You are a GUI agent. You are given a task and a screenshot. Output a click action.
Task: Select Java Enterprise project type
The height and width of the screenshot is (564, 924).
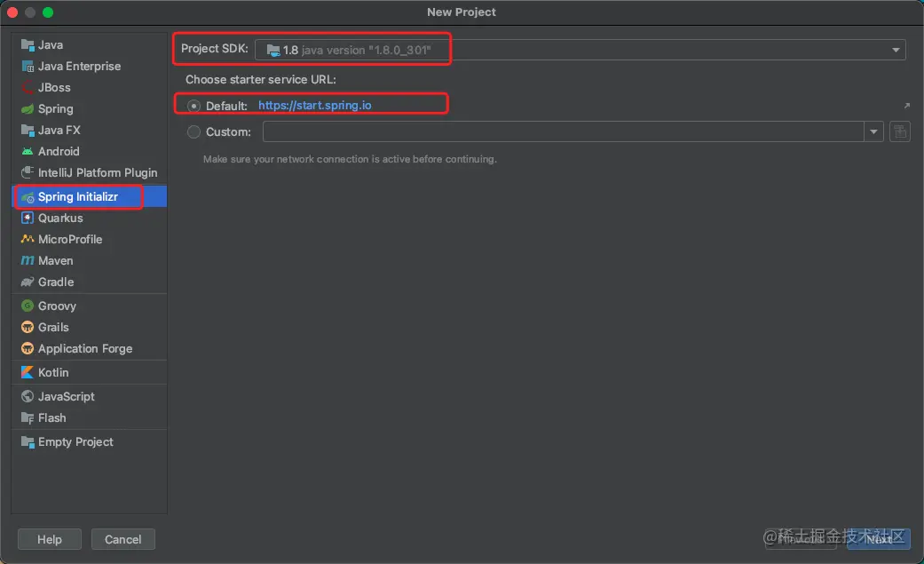(80, 66)
